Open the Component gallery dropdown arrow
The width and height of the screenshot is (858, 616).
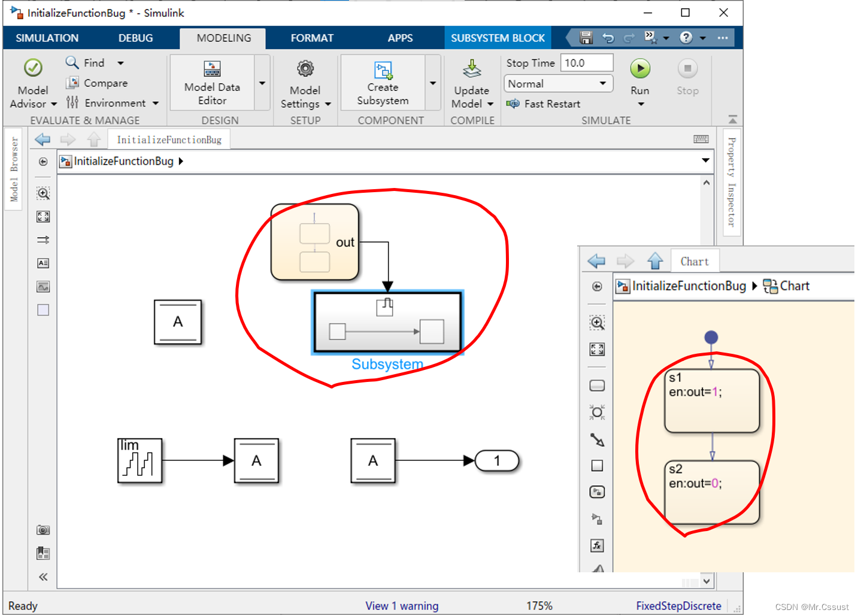pos(433,83)
